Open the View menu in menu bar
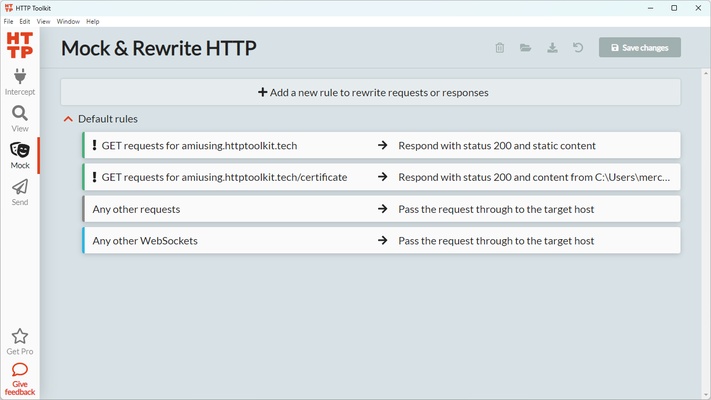711x400 pixels. tap(44, 21)
